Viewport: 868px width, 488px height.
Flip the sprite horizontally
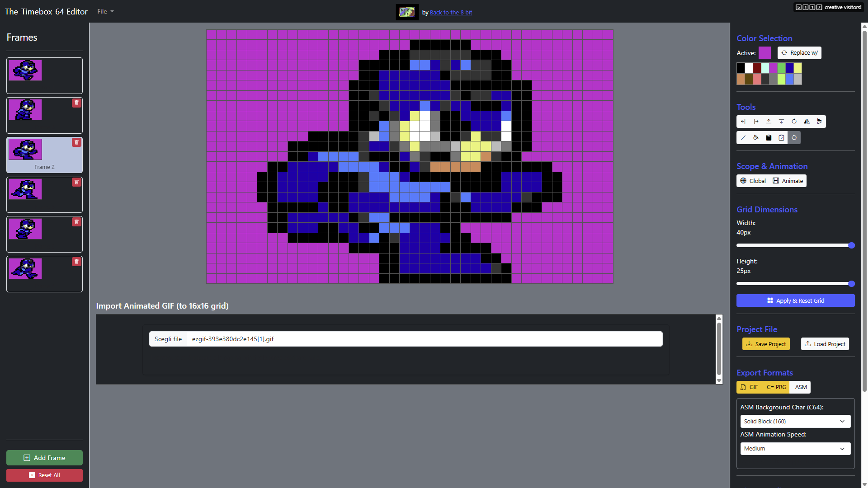tap(806, 121)
